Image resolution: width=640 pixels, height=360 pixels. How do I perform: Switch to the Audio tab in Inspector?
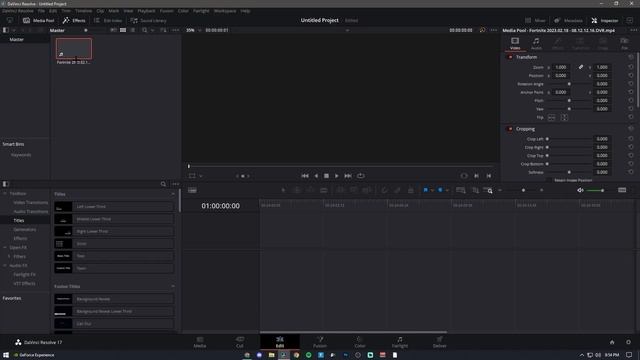pos(536,43)
